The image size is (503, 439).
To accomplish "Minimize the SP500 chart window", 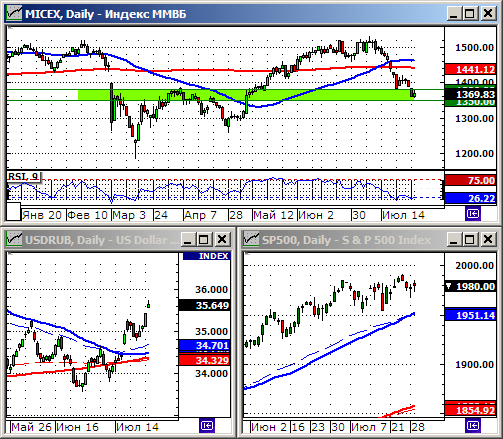I will click(454, 239).
